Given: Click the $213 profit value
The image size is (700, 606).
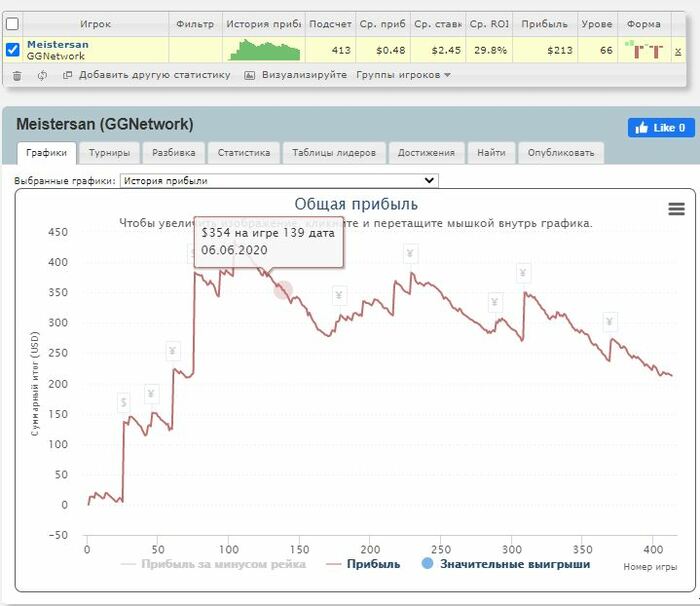Looking at the screenshot, I should point(560,50).
